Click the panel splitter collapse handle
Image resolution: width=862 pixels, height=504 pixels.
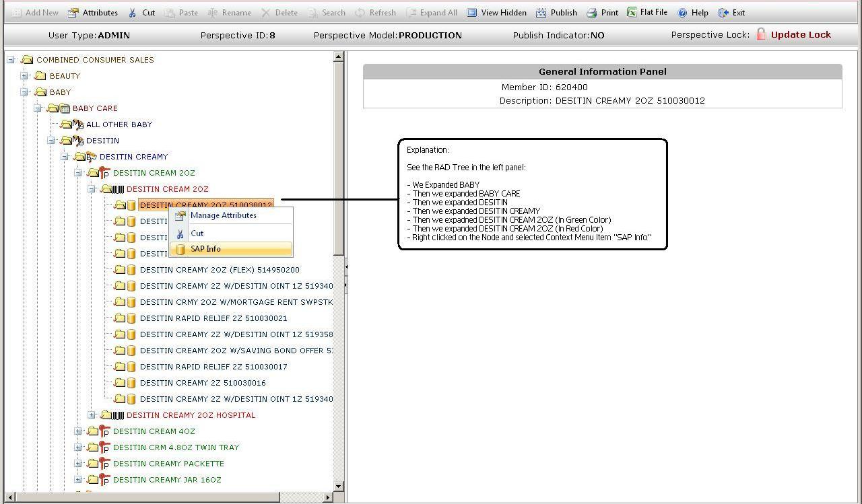346,268
